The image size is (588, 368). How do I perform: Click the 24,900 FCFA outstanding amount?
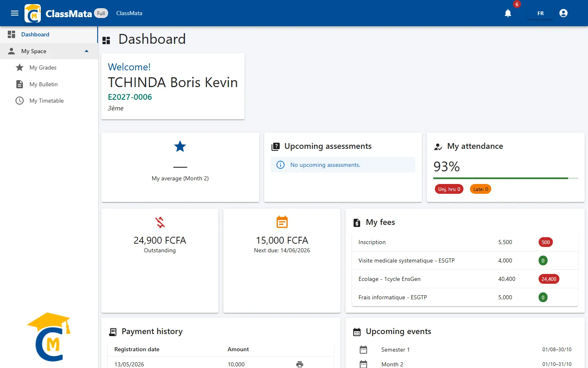[160, 240]
